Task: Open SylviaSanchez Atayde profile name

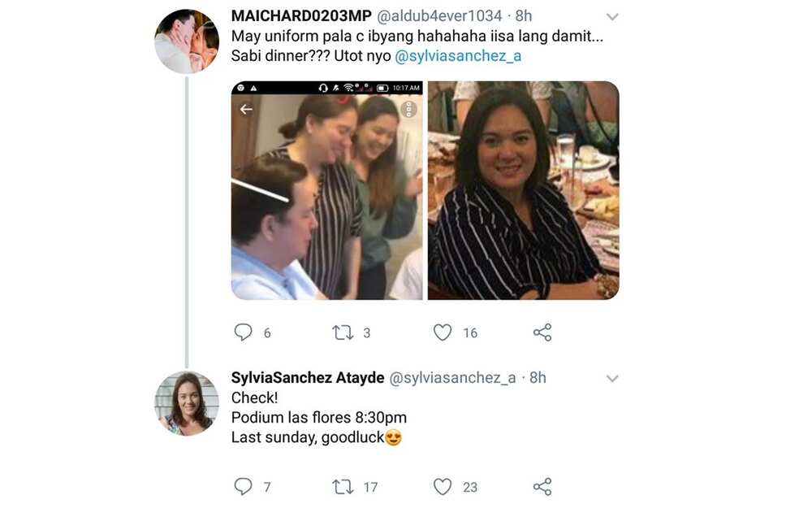Action: [x=308, y=377]
